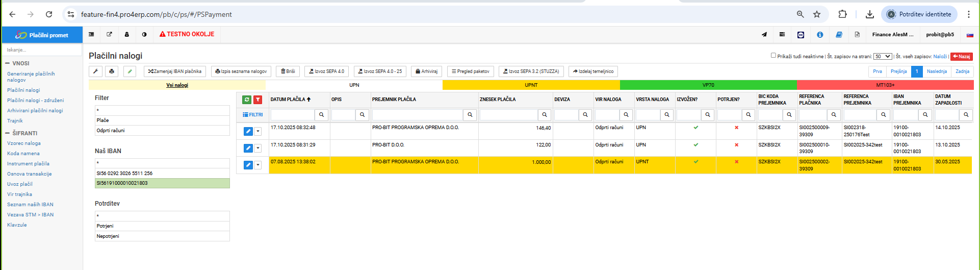Click the green pencil edit toolbar button
Image resolution: width=980 pixels, height=270 pixels.
pos(130,71)
